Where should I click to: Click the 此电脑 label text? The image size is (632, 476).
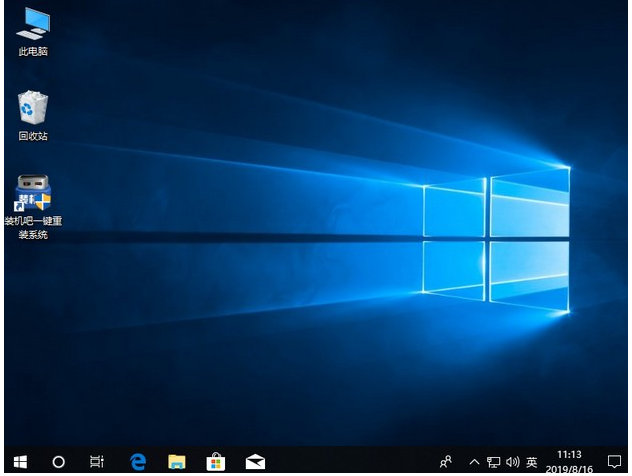pyautogui.click(x=33, y=52)
